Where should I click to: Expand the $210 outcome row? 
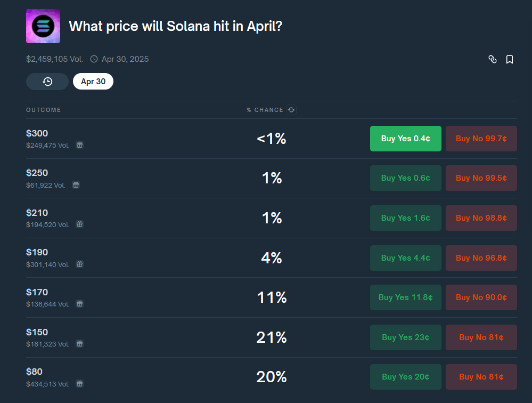[160, 218]
